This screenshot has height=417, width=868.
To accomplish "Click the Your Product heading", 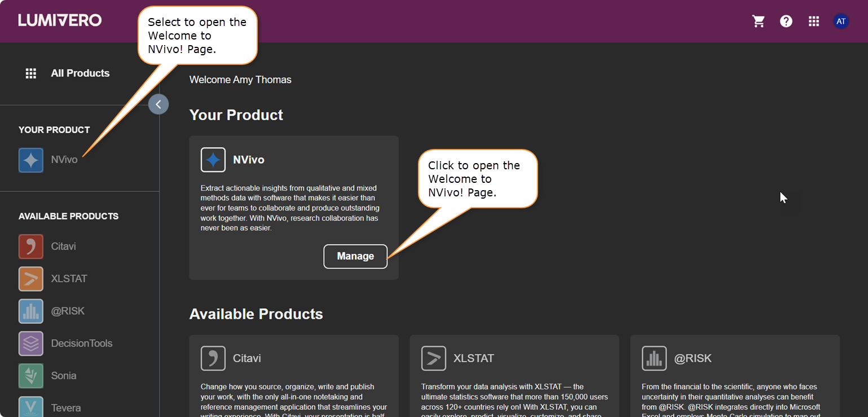I will (236, 115).
